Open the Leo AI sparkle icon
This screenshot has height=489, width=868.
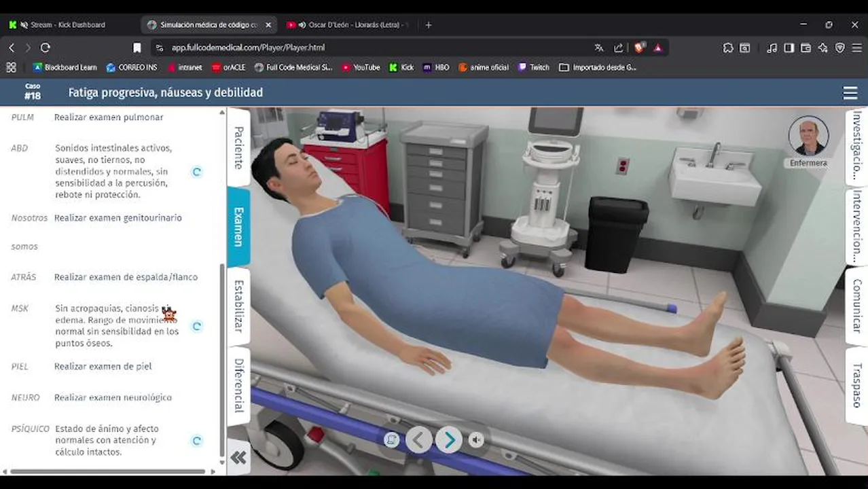pyautogui.click(x=823, y=48)
